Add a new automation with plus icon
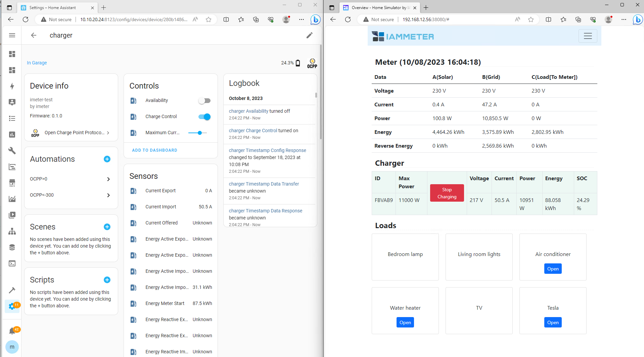 tap(107, 159)
